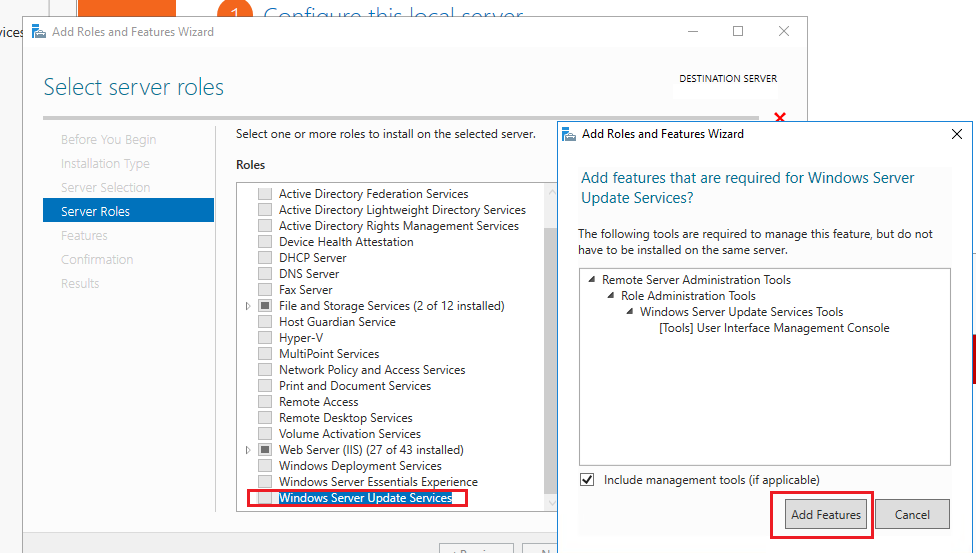Check Windows Deployment Services role
The width and height of the screenshot is (976, 553).
pos(265,465)
